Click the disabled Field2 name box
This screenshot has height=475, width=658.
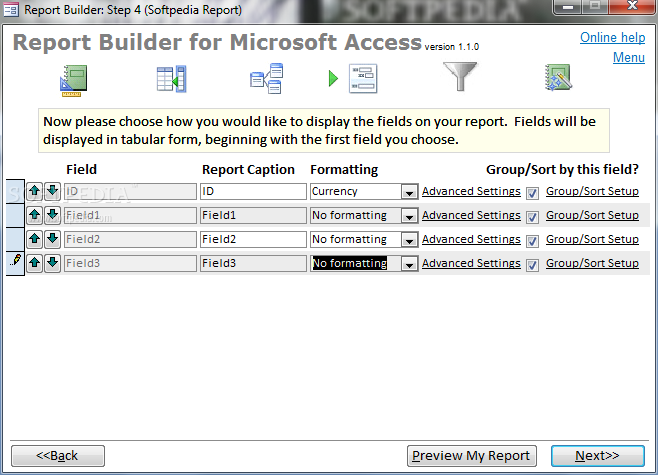(x=130, y=239)
